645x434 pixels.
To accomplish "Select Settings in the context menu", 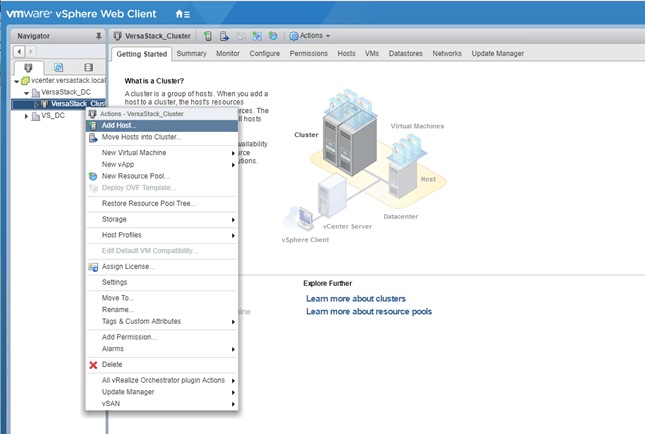I will pos(162,282).
